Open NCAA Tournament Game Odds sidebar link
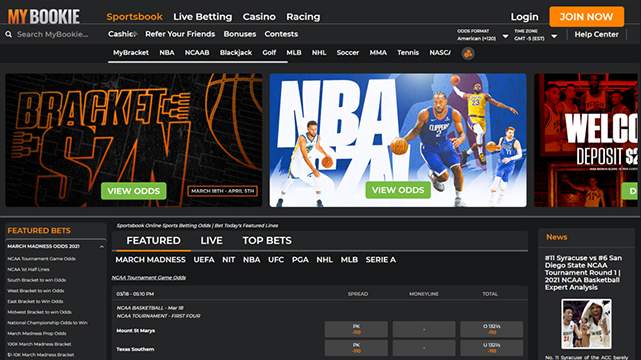Viewport: 641px width, 360px height. (x=41, y=259)
